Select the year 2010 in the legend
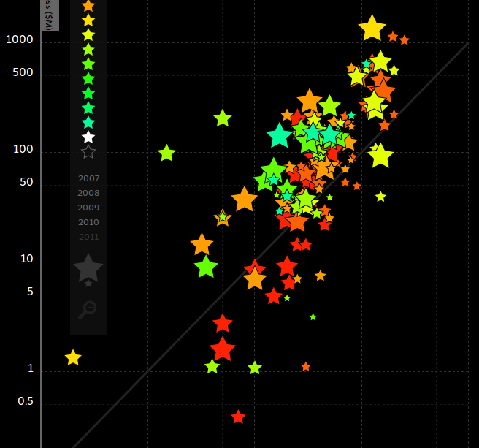The width and height of the screenshot is (479, 448). [88, 222]
